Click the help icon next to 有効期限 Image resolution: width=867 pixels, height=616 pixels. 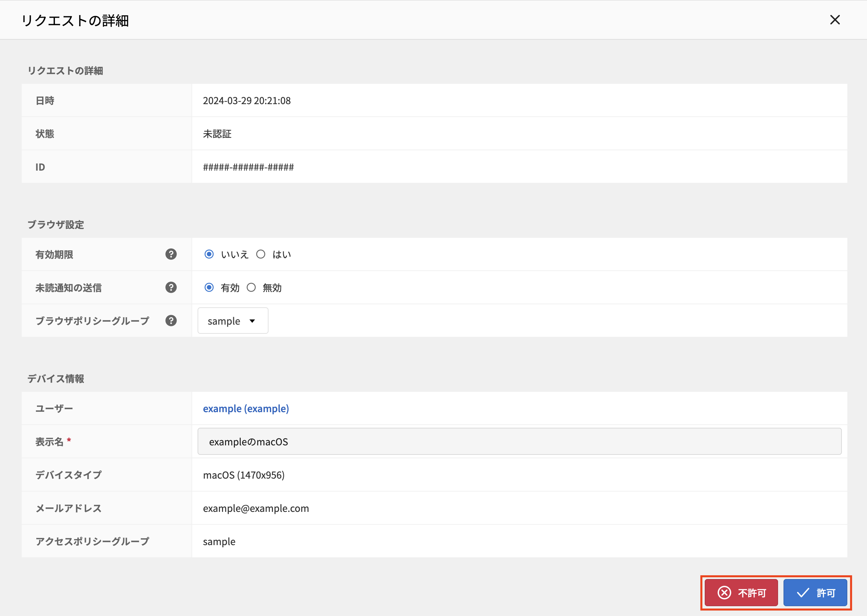[x=171, y=254]
